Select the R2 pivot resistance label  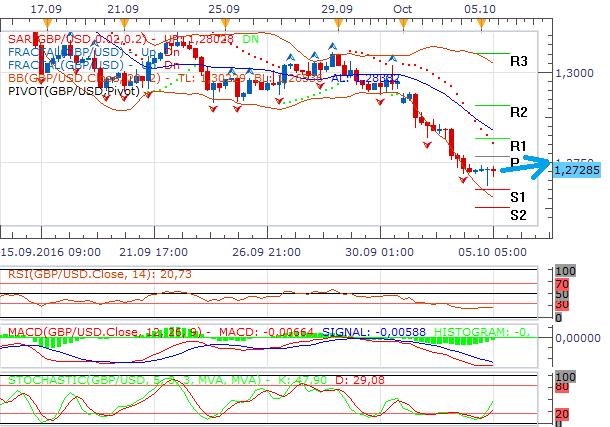[x=518, y=112]
